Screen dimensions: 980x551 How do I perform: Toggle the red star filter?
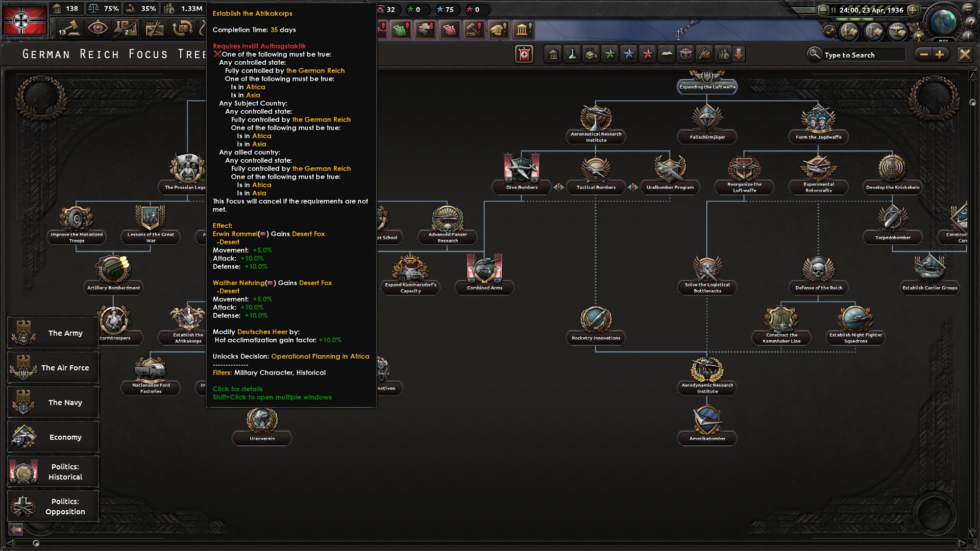click(648, 54)
